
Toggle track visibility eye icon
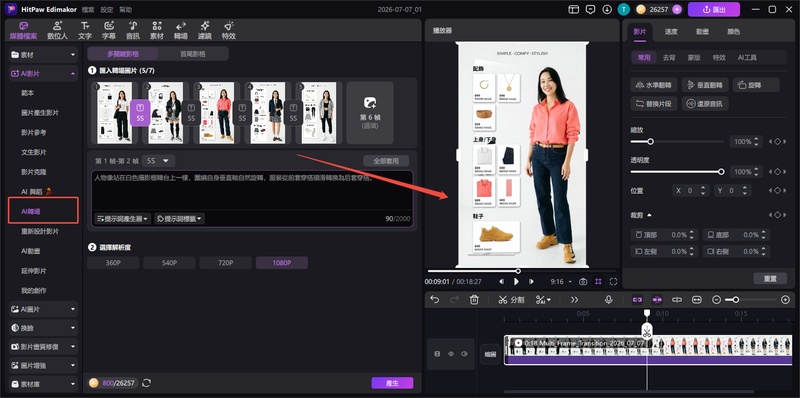tap(451, 354)
